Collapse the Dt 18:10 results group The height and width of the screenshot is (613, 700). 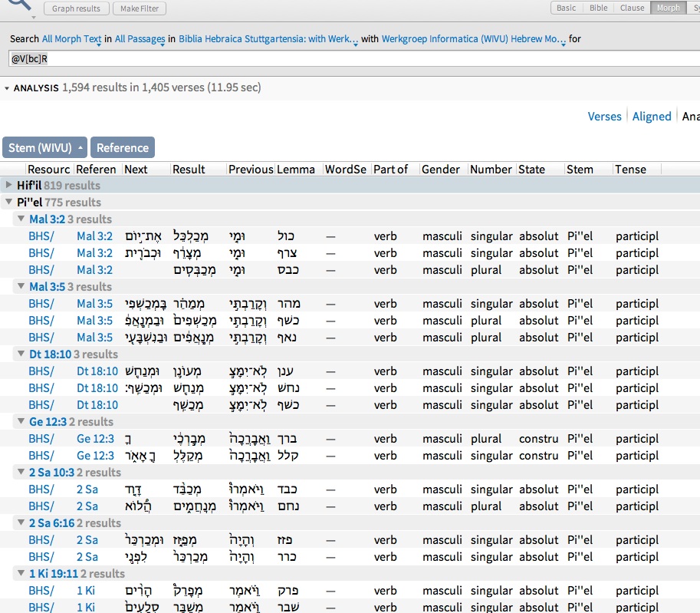coord(21,354)
